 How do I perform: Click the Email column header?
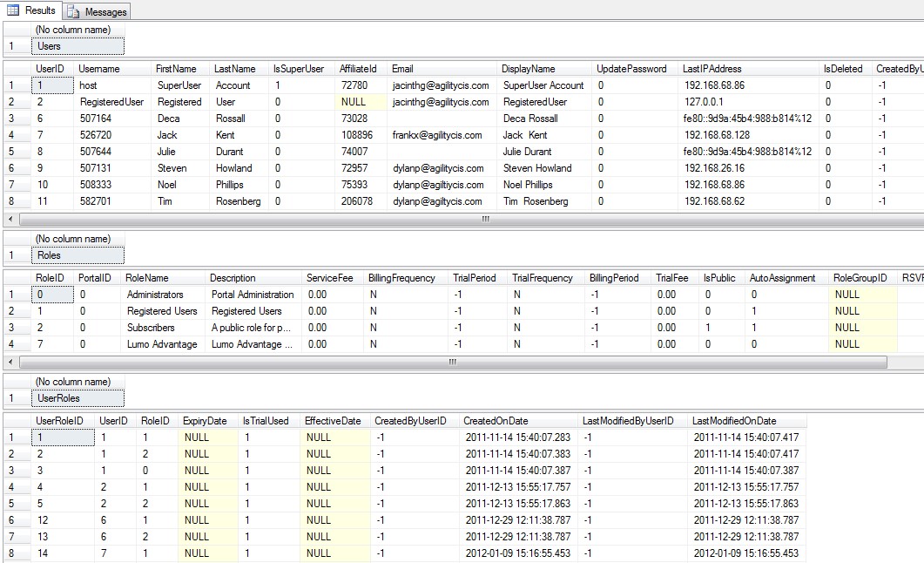(x=442, y=69)
